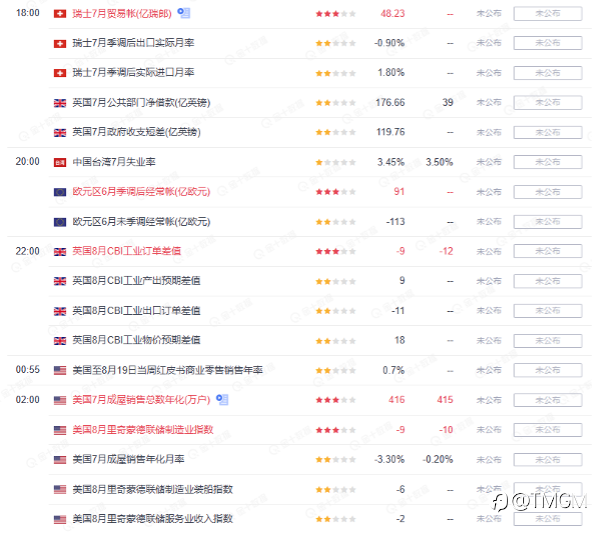
Task: Select forecast value 3.50%
Action: [439, 162]
